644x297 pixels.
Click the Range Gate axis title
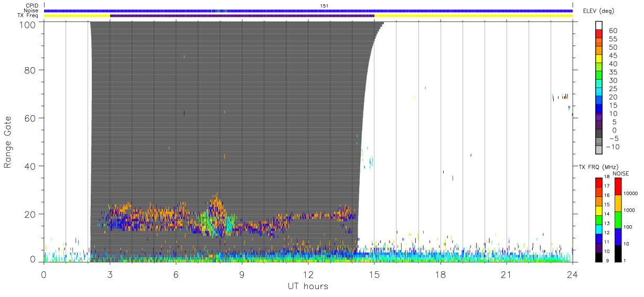[x=8, y=142]
